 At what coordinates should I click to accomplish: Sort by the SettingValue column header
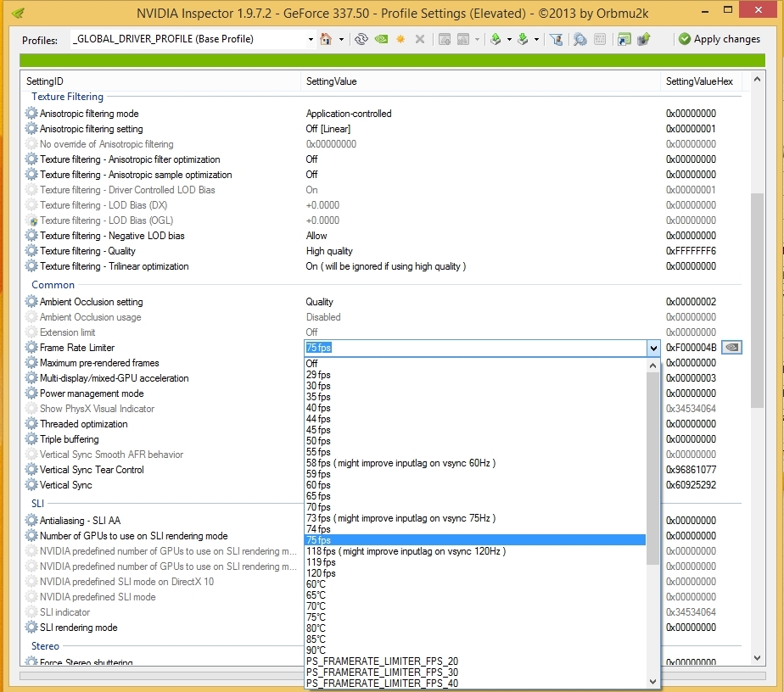coord(480,81)
